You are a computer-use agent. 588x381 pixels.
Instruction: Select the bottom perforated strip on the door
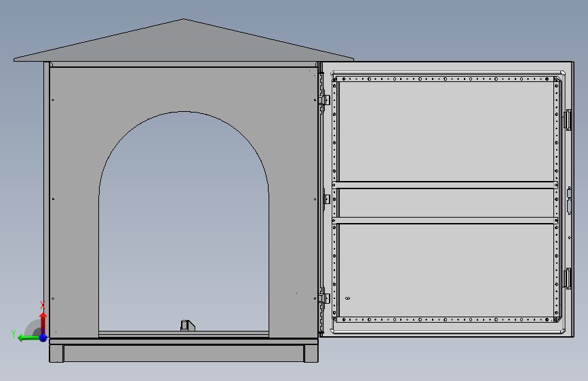(x=445, y=319)
